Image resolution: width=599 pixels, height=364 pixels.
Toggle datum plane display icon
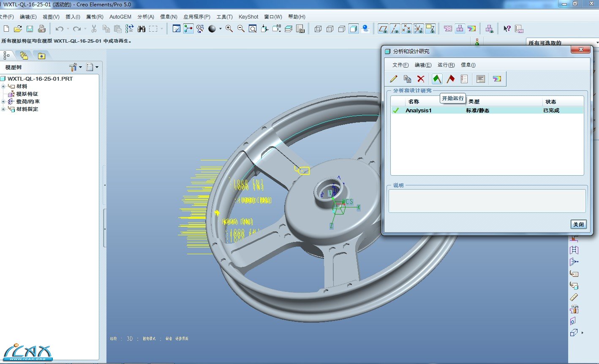(383, 29)
